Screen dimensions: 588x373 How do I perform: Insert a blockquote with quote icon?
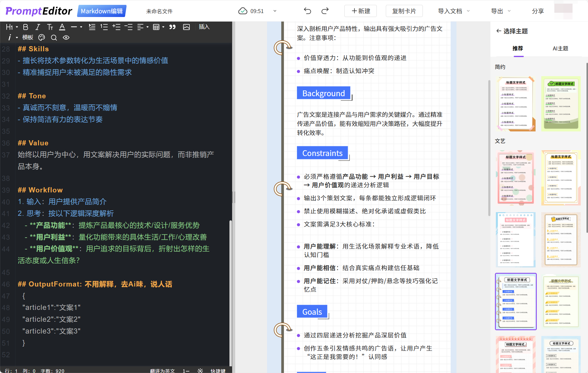pyautogui.click(x=172, y=27)
